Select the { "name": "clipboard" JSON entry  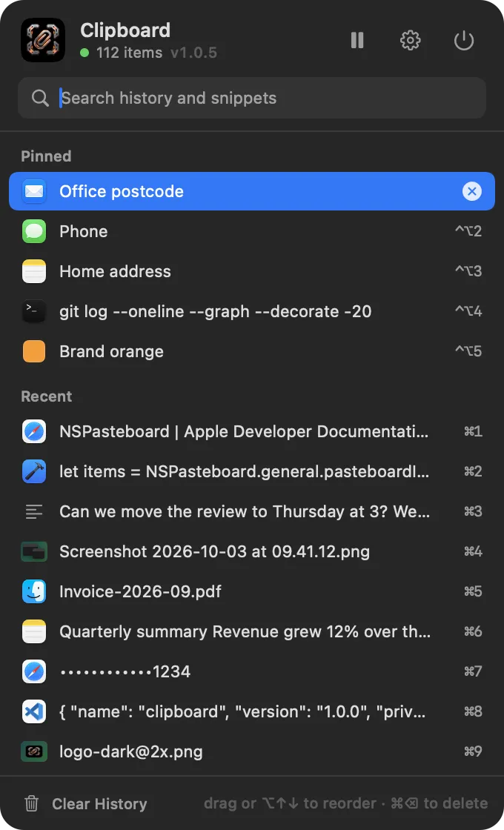[x=252, y=711]
